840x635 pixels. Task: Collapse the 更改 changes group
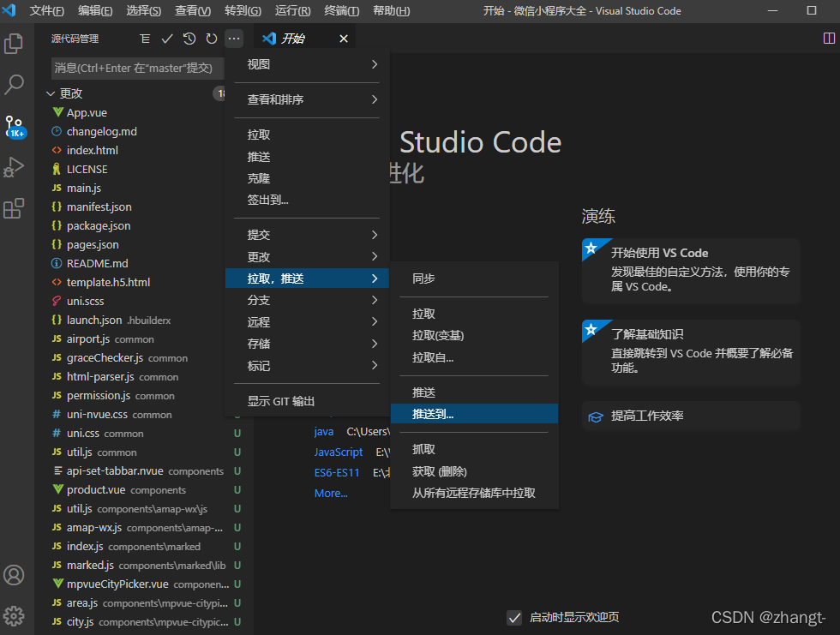[x=51, y=93]
